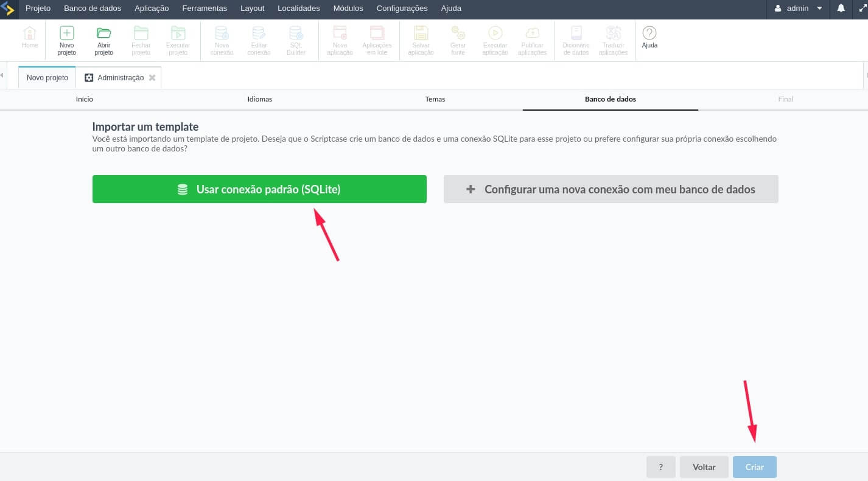Click the Executar projeto toolbar icon
The height and width of the screenshot is (481, 868).
178,41
